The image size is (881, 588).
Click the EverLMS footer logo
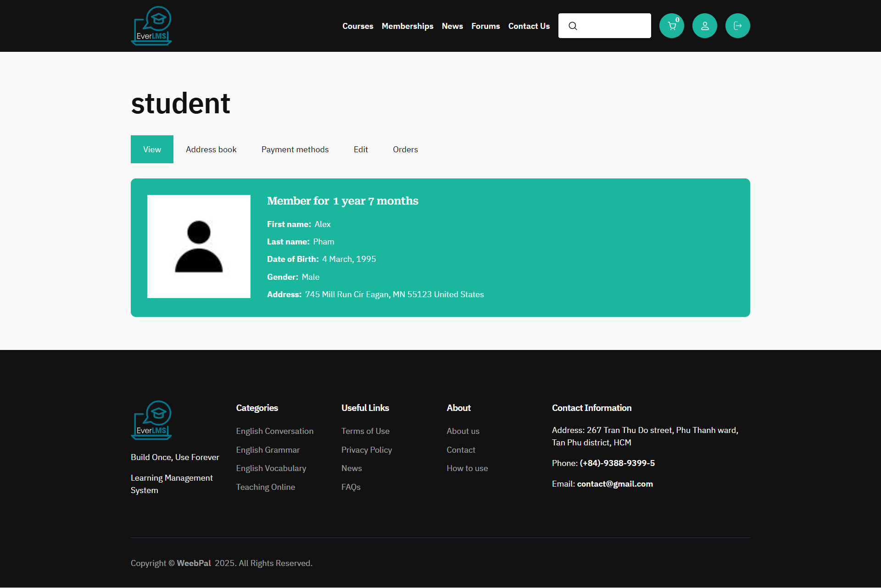coord(151,420)
